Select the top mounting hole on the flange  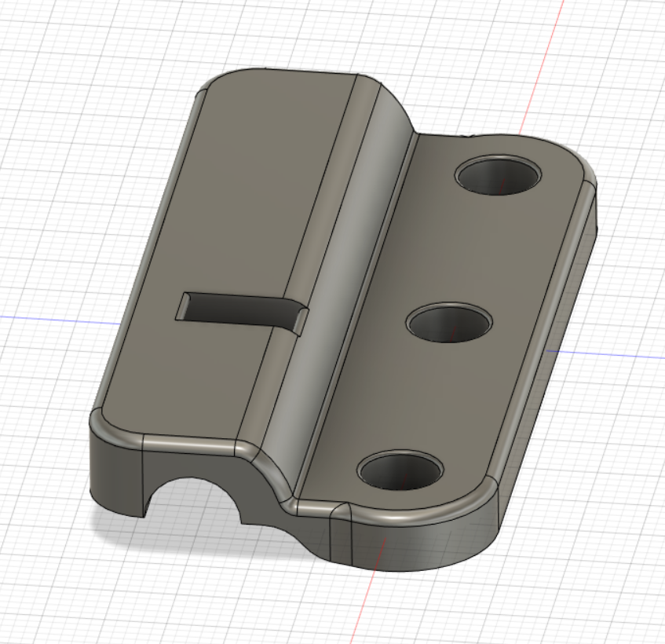[499, 174]
